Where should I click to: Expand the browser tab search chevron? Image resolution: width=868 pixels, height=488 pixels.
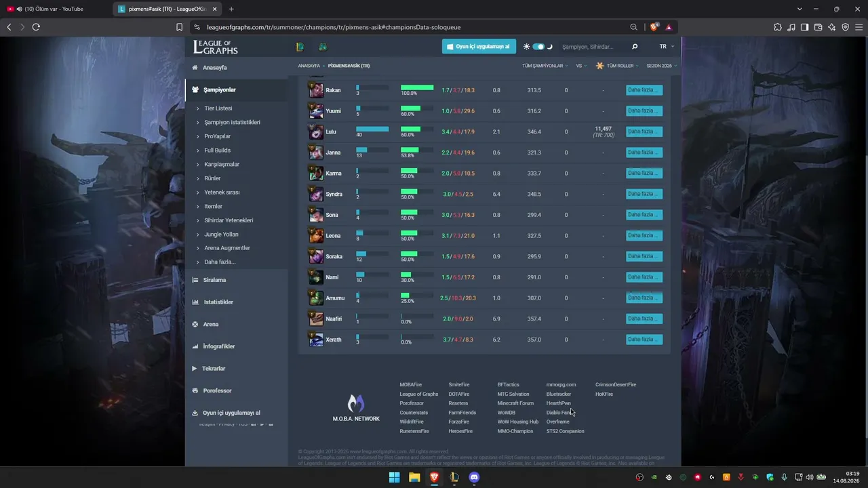pos(800,9)
